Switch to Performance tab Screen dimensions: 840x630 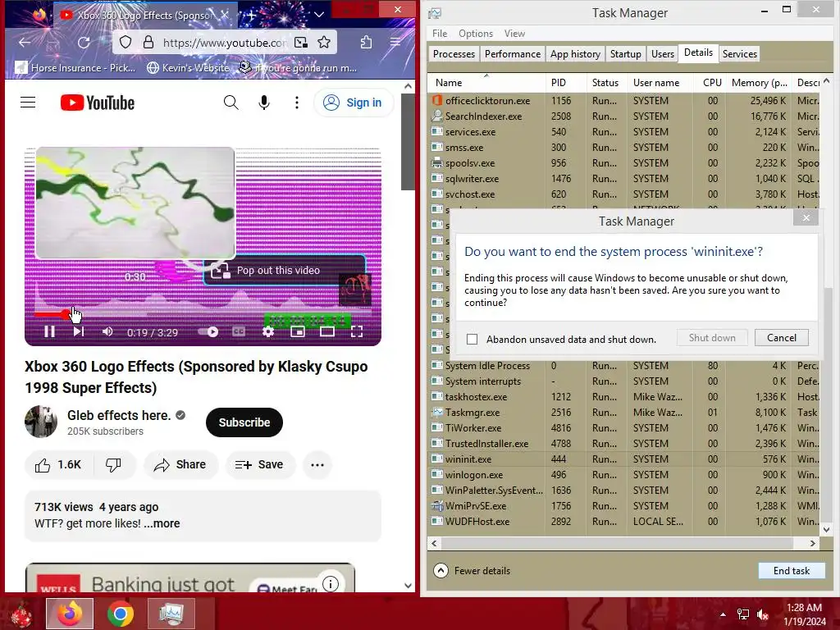click(x=513, y=54)
